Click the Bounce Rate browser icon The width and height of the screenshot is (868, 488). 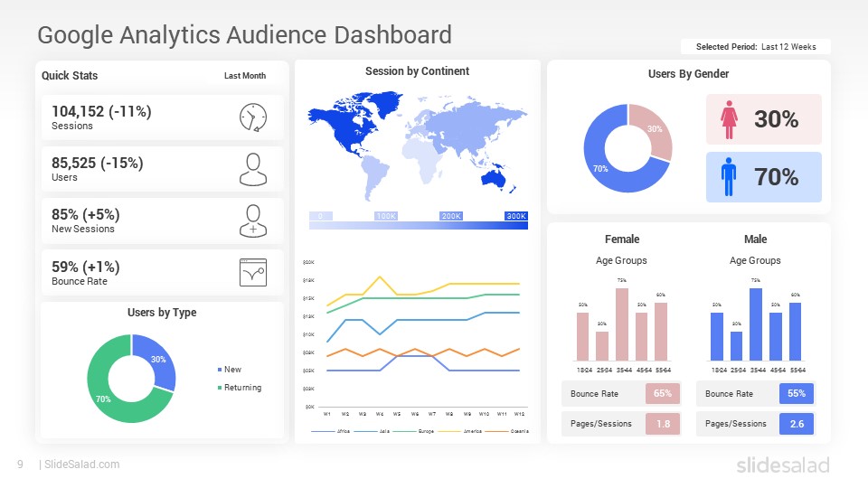(253, 272)
